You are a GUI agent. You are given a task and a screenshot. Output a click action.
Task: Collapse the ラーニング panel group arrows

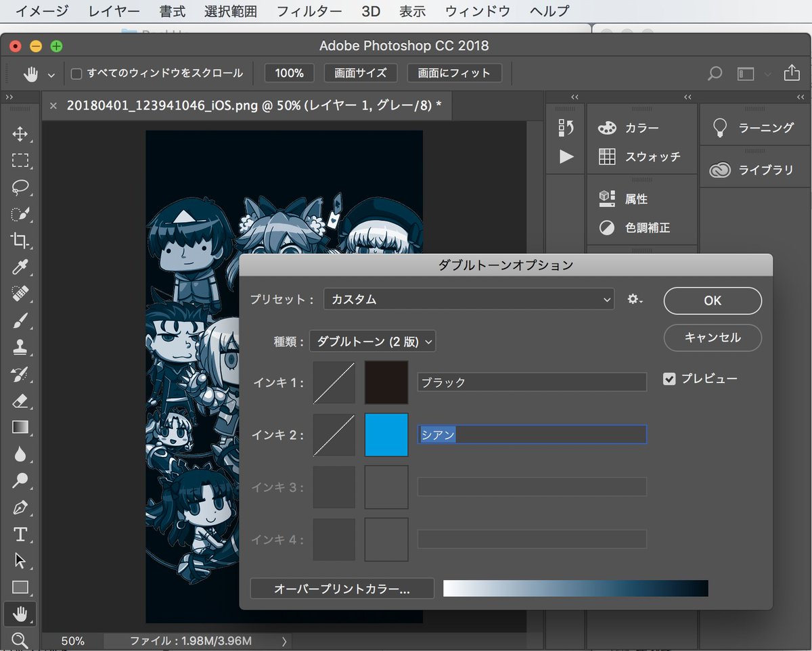tap(801, 97)
